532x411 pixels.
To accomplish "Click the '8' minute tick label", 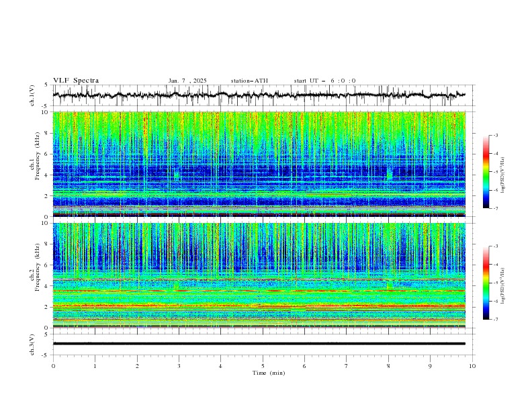I will (388, 366).
